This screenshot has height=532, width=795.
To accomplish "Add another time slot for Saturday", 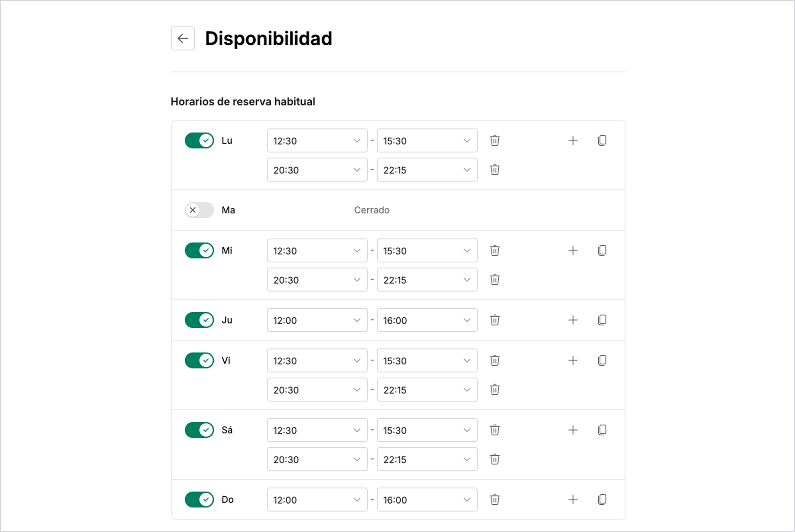I will (573, 430).
